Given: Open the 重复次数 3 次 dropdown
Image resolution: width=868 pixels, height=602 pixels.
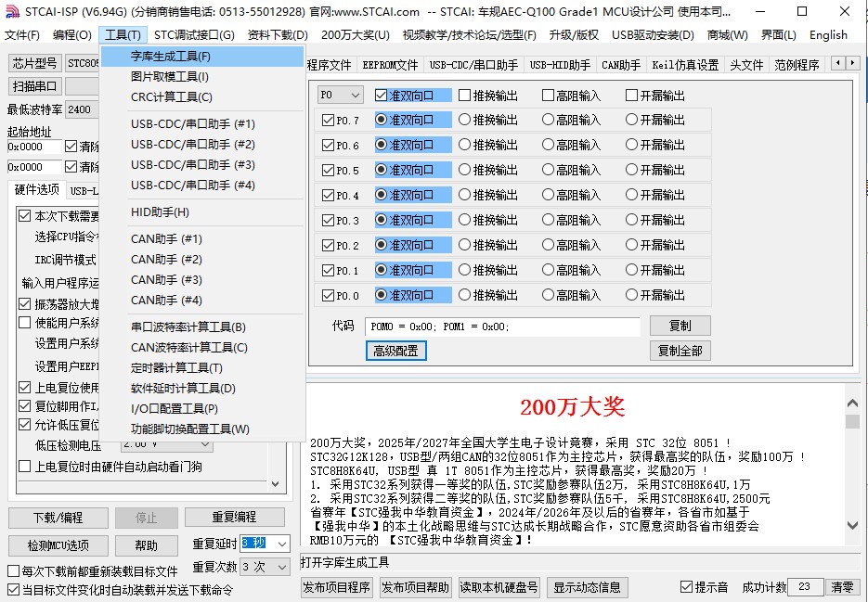Looking at the screenshot, I should [282, 567].
